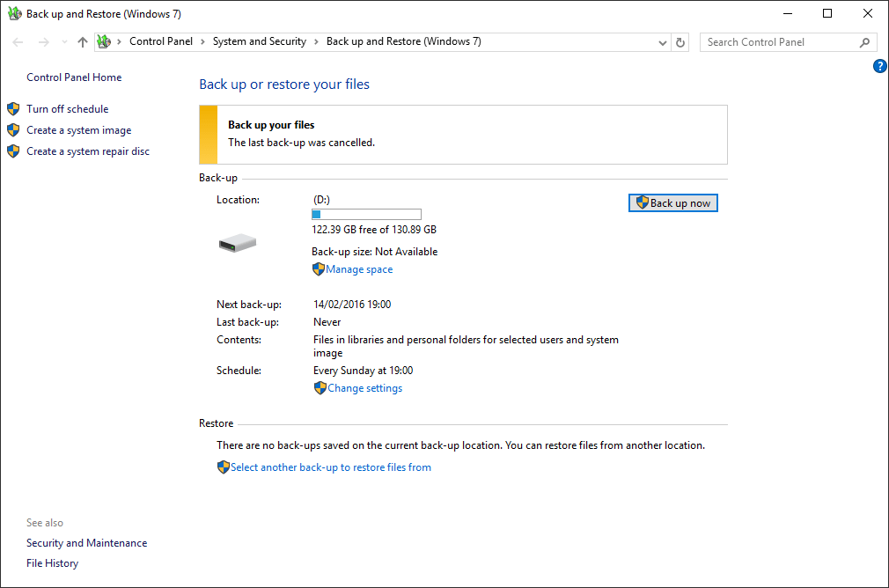Click the 'There are no back-ups saved' restore message

click(461, 445)
